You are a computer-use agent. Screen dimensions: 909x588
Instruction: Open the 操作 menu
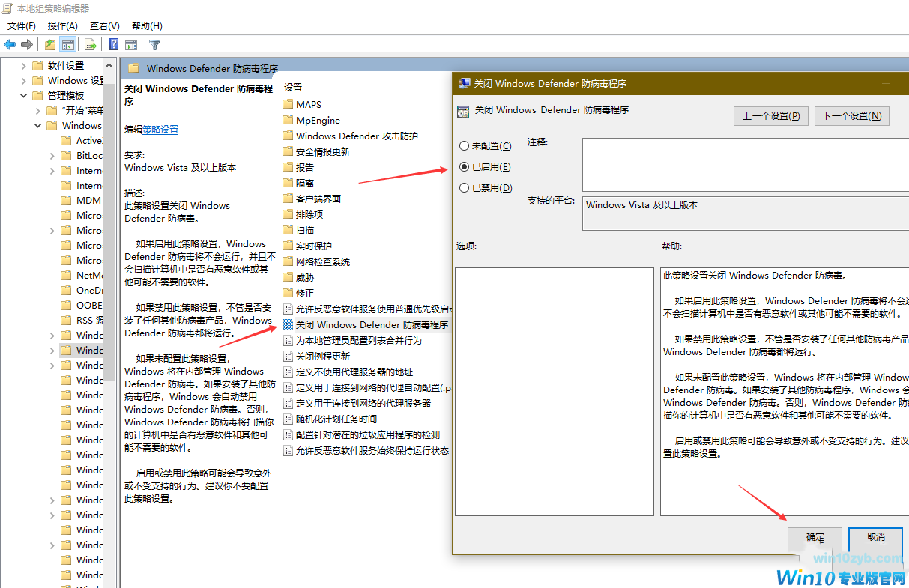pos(62,25)
